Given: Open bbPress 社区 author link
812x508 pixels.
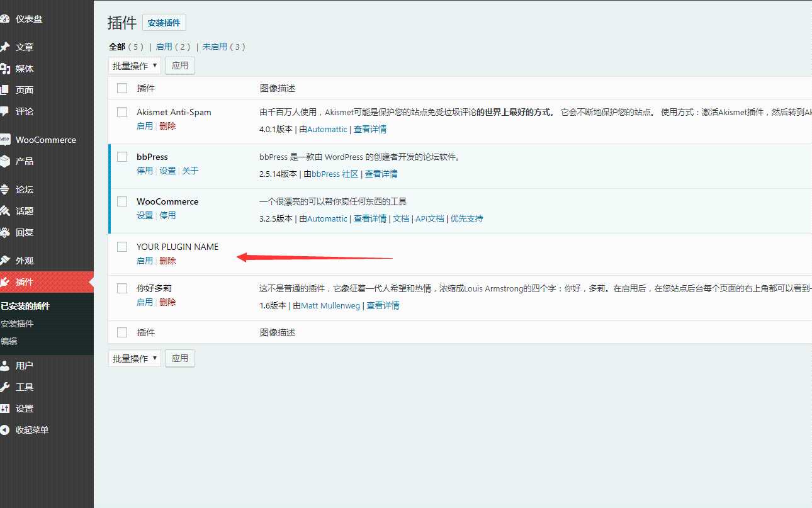Looking at the screenshot, I should [x=335, y=174].
